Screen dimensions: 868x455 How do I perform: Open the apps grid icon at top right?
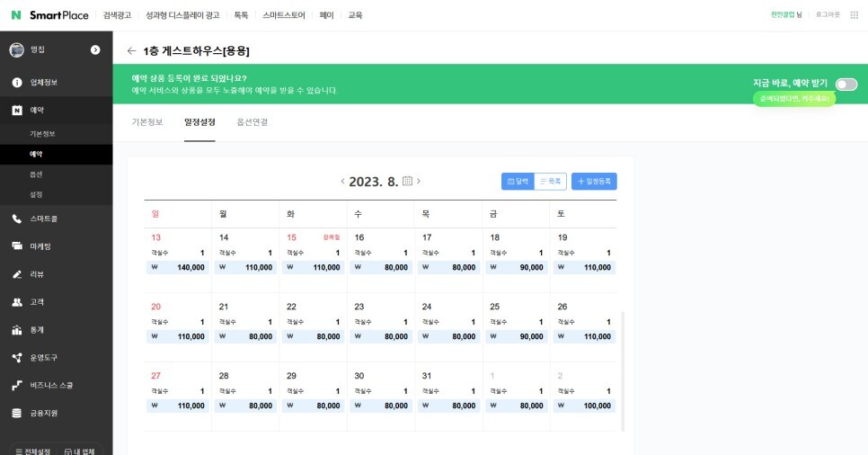coord(855,15)
